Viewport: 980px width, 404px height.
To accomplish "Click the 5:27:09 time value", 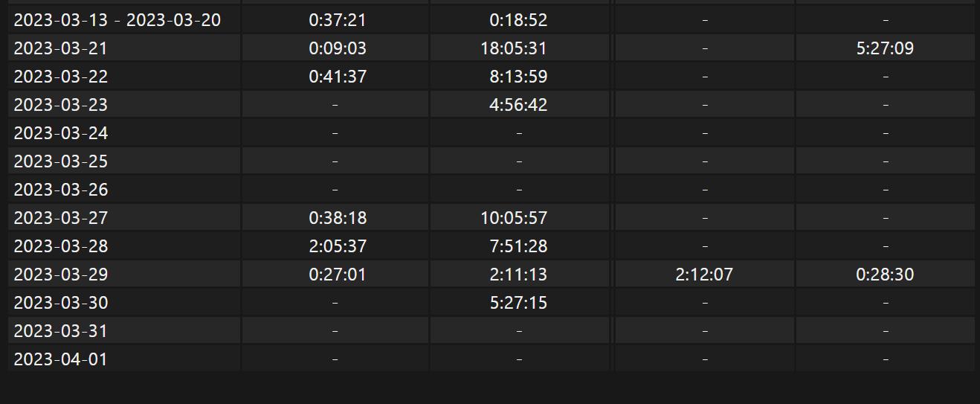I will (885, 48).
